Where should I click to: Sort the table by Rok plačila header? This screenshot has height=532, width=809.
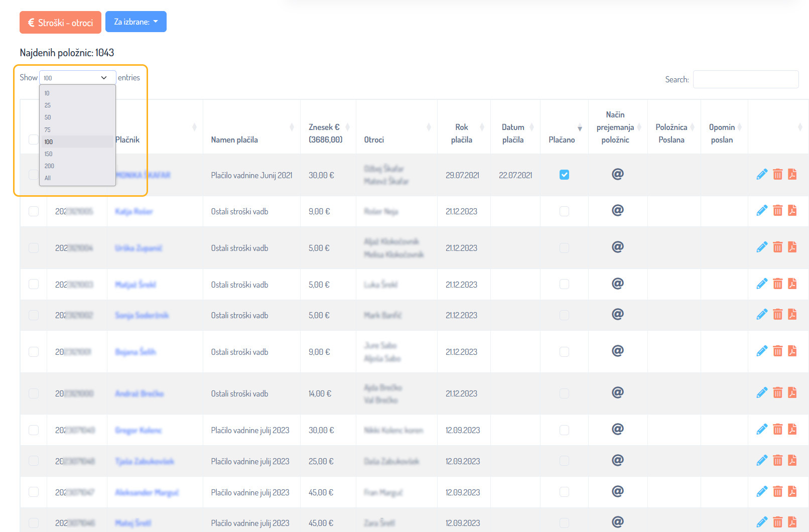(x=462, y=134)
